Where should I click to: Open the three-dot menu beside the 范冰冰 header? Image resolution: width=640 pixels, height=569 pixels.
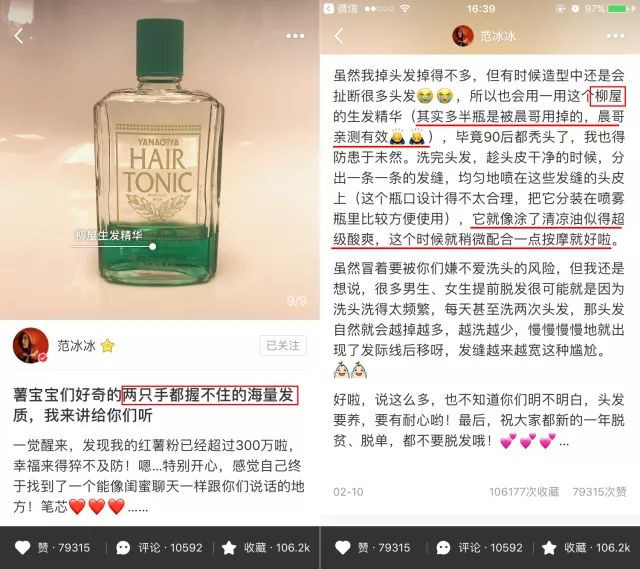(615, 36)
